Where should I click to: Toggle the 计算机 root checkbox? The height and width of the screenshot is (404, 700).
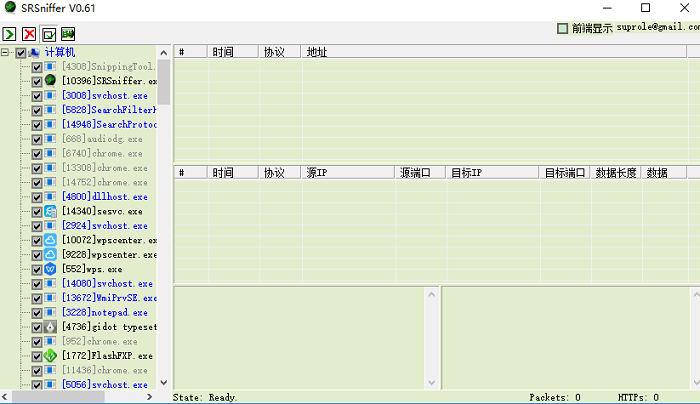tap(21, 52)
